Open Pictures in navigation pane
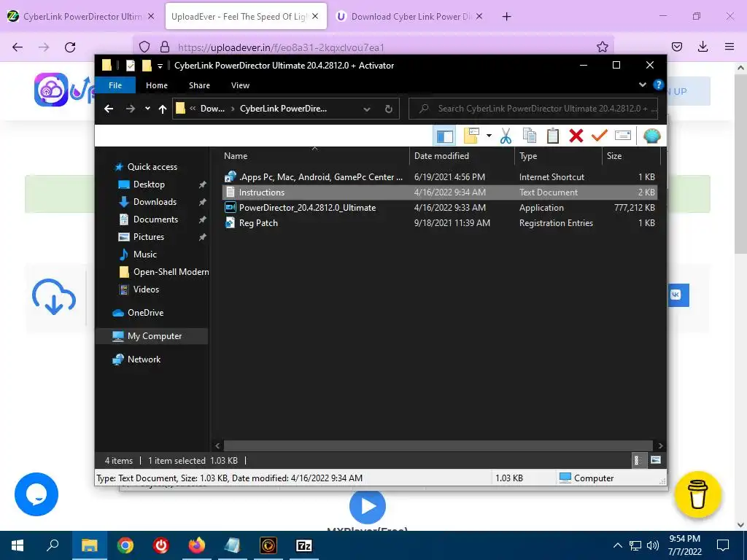The image size is (747, 560). pos(149,237)
